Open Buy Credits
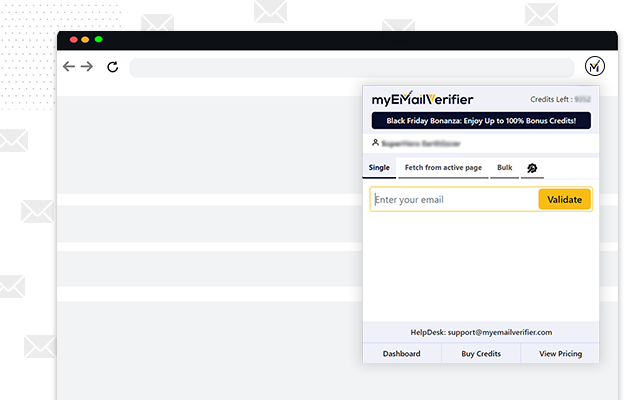 (481, 353)
